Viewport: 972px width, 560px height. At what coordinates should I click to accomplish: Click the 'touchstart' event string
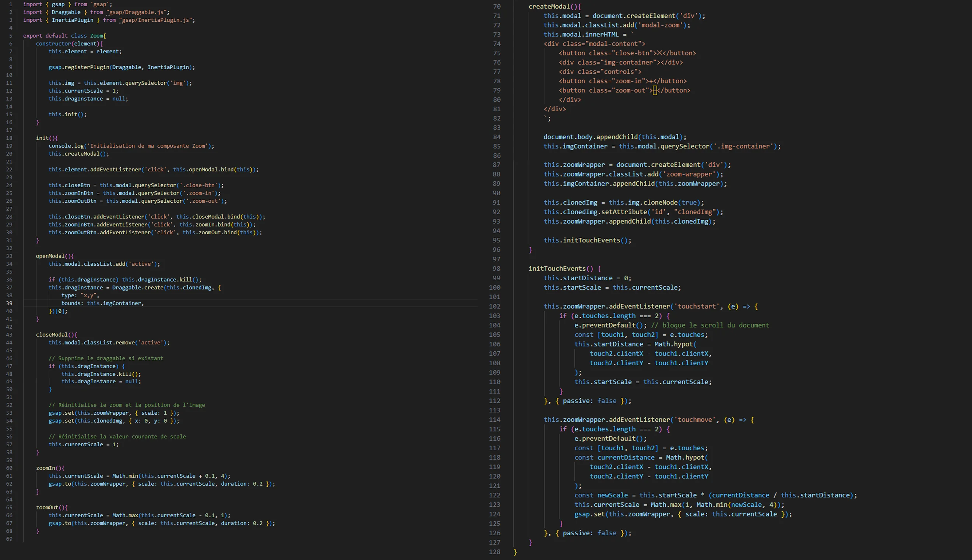click(x=697, y=306)
